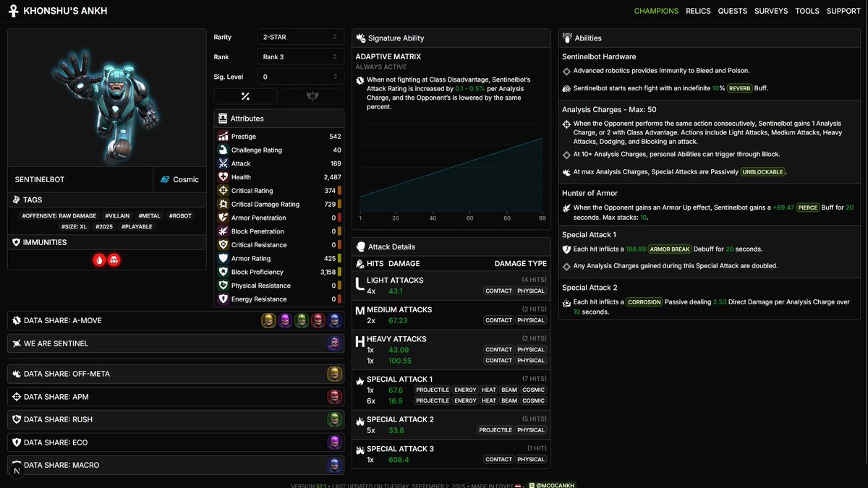Select the blue Sentinel portrait in Data Share: A-Move
Viewport: 868px width, 488px height.
pos(334,320)
